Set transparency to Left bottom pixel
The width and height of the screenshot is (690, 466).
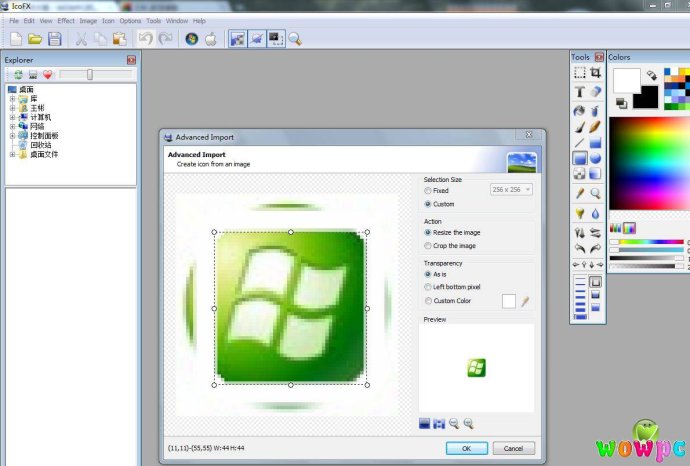coord(452,287)
